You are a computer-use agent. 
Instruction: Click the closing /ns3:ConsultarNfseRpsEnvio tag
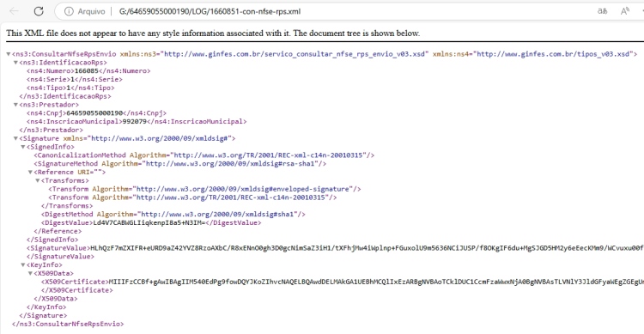pos(68,324)
